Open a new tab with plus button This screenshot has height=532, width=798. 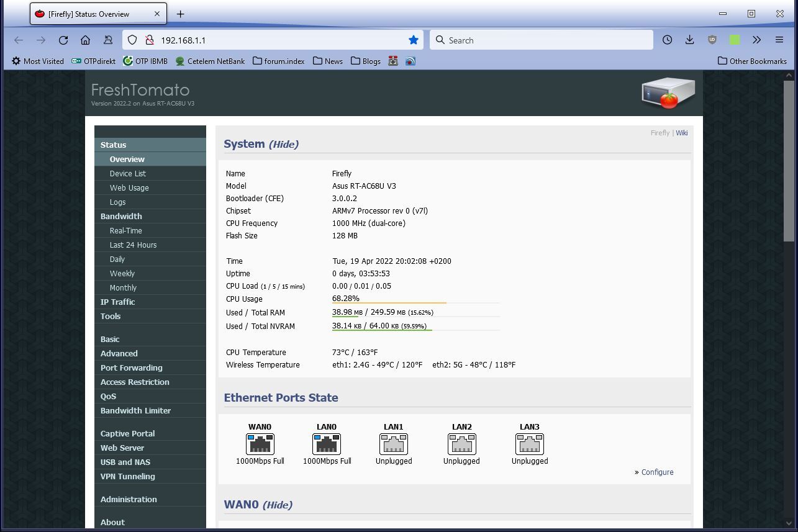point(180,14)
